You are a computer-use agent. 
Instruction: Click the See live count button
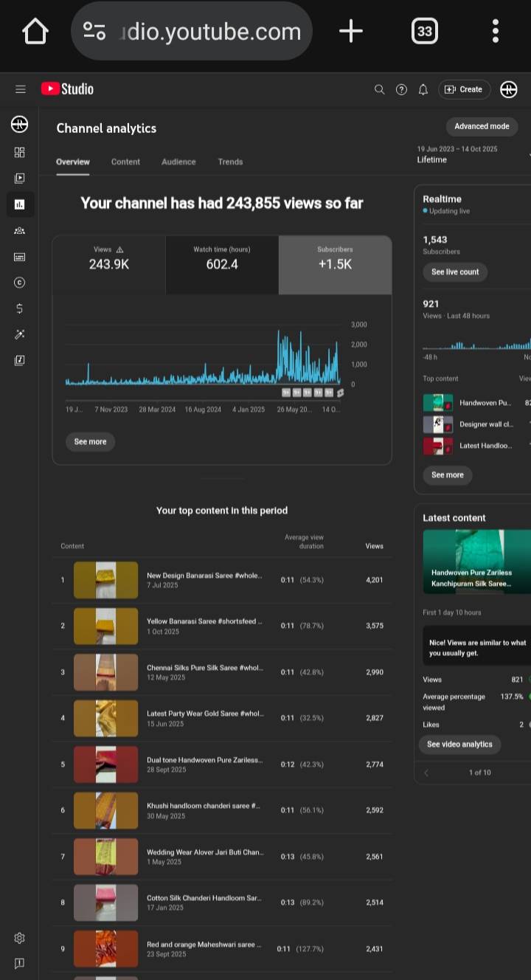[x=455, y=272]
